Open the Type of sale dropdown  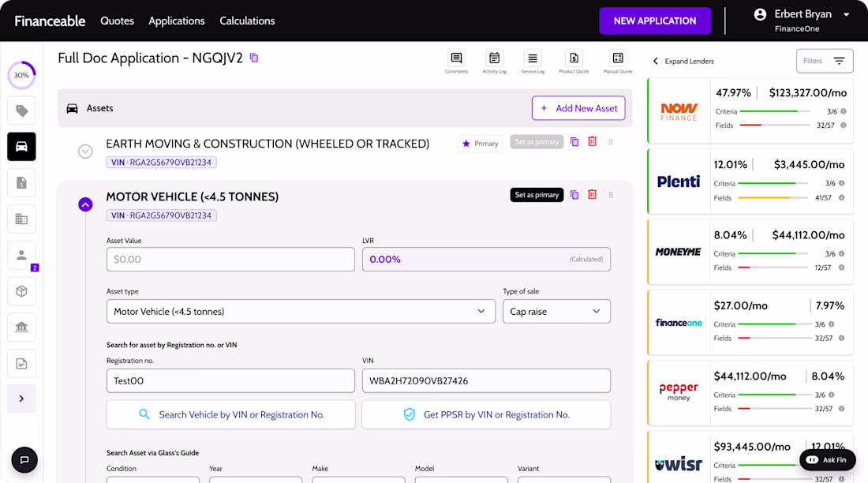click(x=556, y=311)
